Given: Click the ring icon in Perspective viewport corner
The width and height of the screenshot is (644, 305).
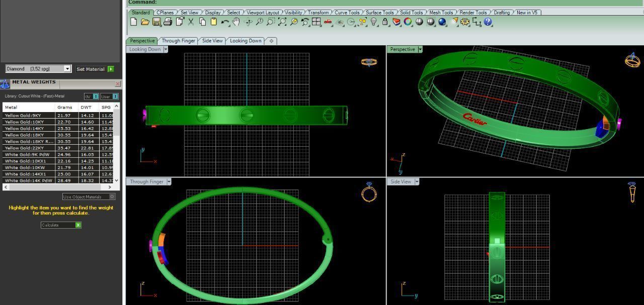Looking at the screenshot, I should click(632, 60).
